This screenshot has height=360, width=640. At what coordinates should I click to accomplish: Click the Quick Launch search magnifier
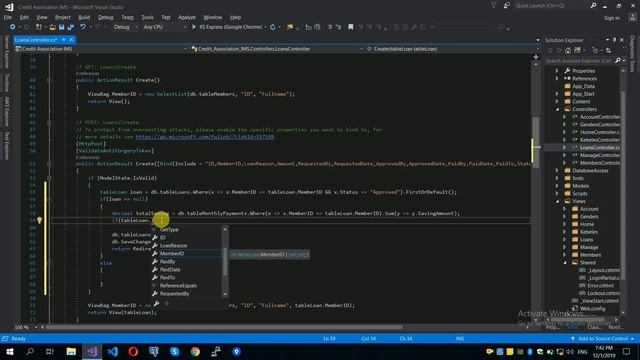[593, 6]
